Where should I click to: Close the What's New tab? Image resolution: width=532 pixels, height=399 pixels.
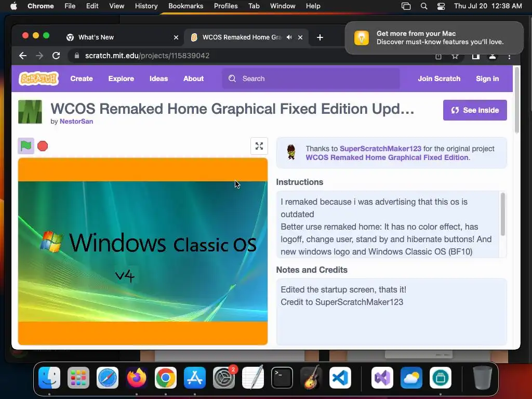point(176,37)
